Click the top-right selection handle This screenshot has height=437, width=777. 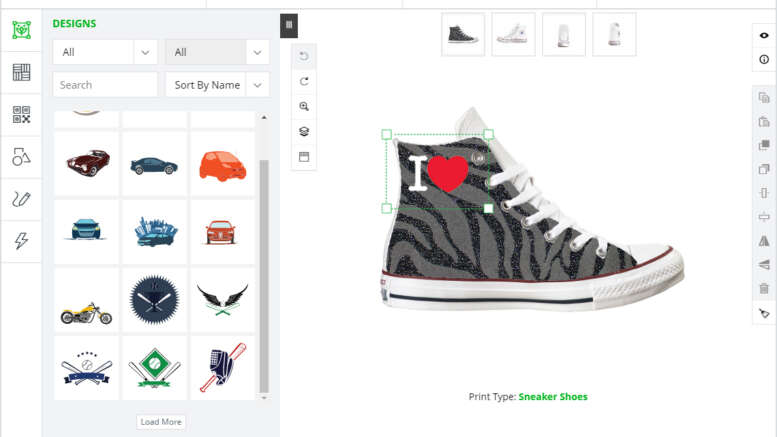point(488,134)
